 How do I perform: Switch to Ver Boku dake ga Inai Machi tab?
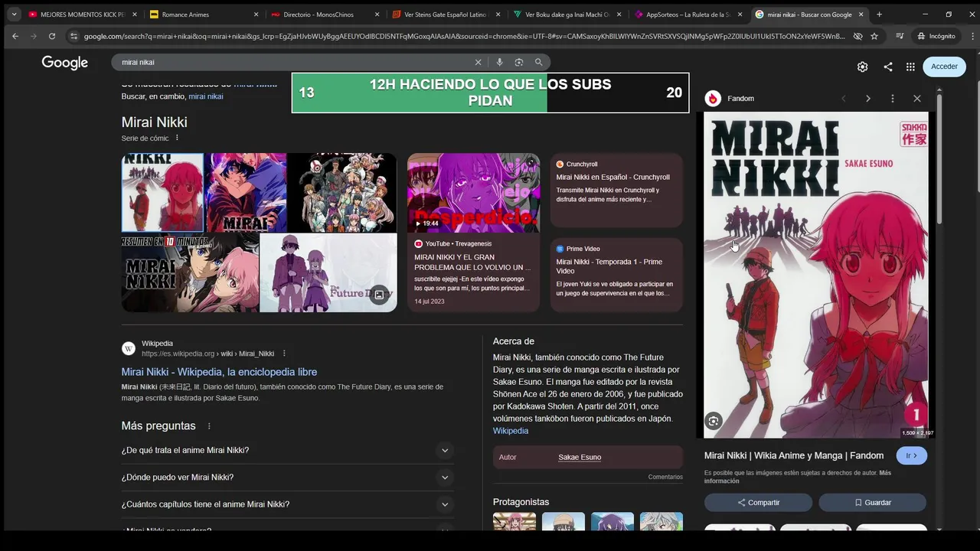coord(567,14)
